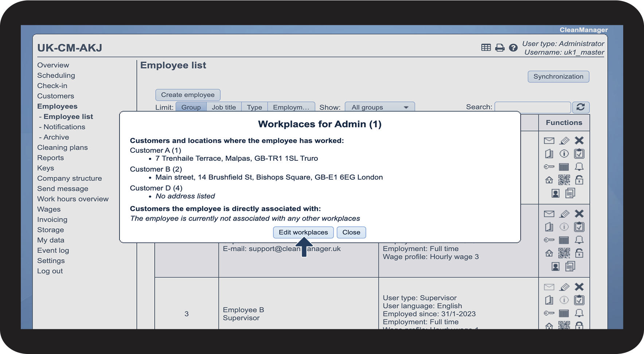This screenshot has width=644, height=354.
Task: Click the Edit workplaces button
Action: click(x=303, y=232)
